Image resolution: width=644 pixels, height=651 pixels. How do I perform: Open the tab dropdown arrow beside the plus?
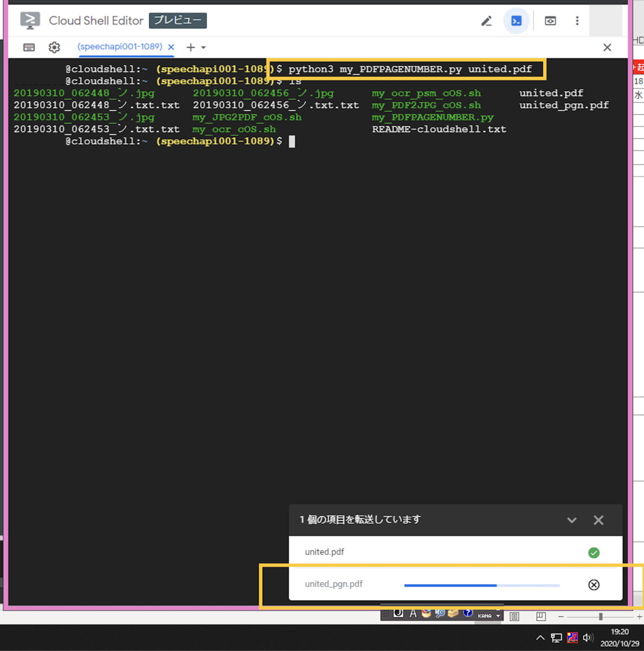(203, 47)
